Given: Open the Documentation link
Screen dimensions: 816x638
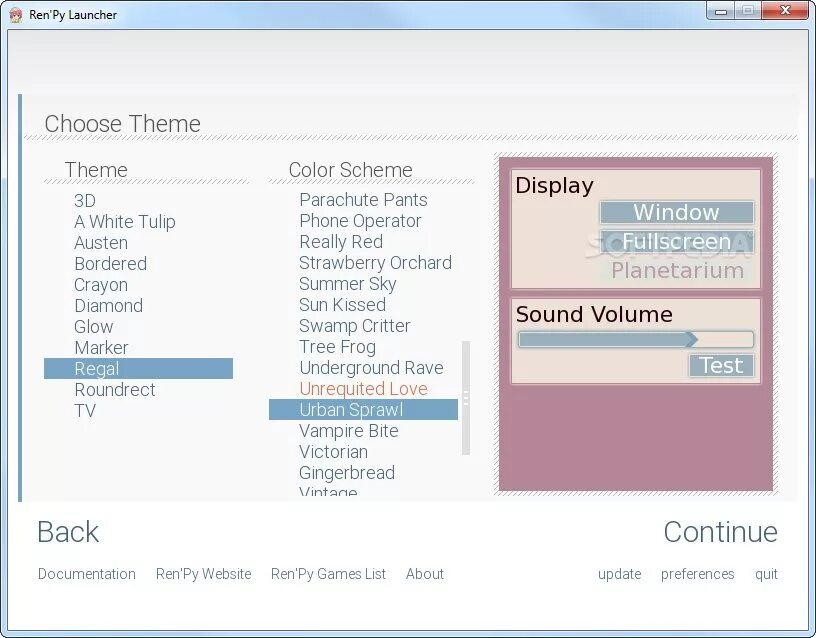Looking at the screenshot, I should coord(87,574).
